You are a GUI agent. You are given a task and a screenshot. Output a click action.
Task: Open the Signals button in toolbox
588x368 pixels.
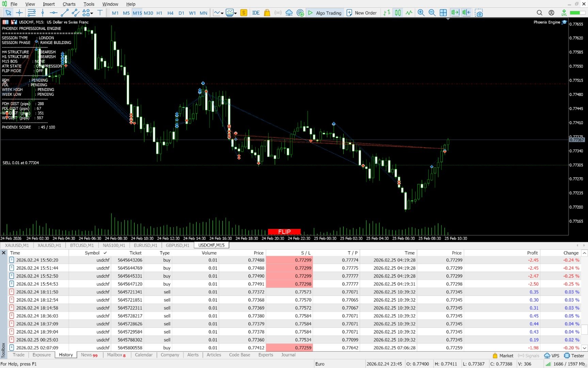528,356
